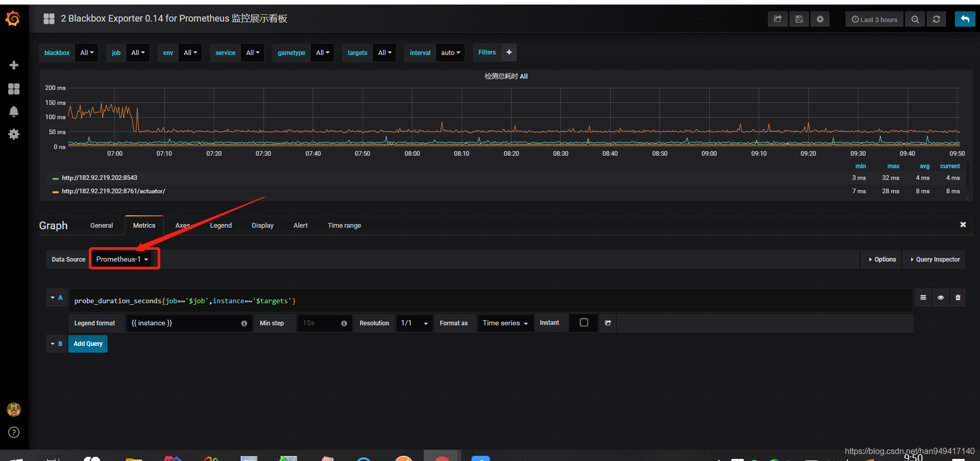Viewport: 980px width, 461px height.
Task: Click the probe_duration_seconds query field
Action: 491,301
